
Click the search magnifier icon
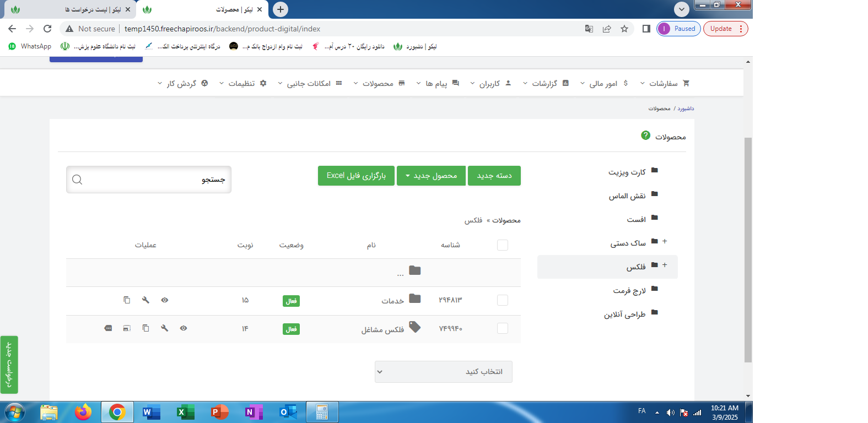77,180
